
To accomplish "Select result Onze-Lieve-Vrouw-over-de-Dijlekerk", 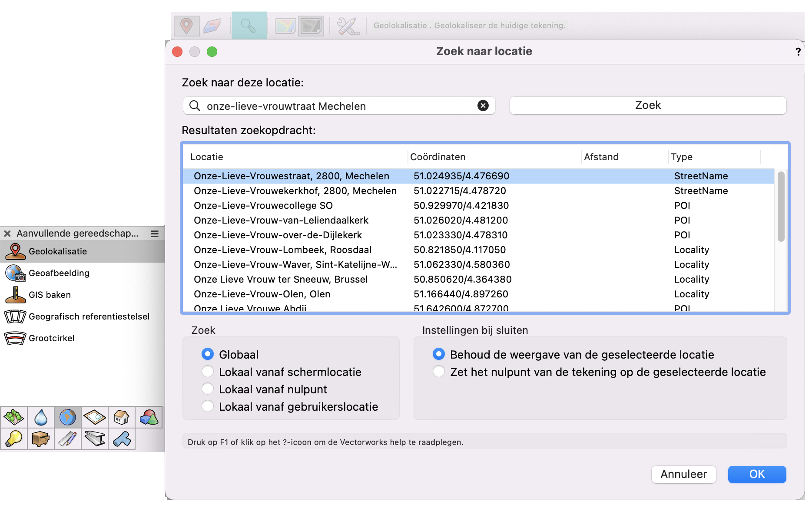I will [x=479, y=235].
